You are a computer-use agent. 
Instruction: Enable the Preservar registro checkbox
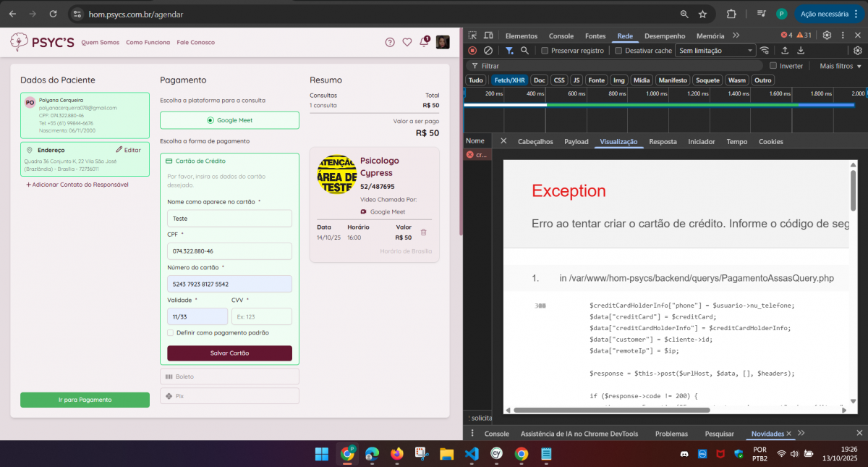click(x=545, y=51)
